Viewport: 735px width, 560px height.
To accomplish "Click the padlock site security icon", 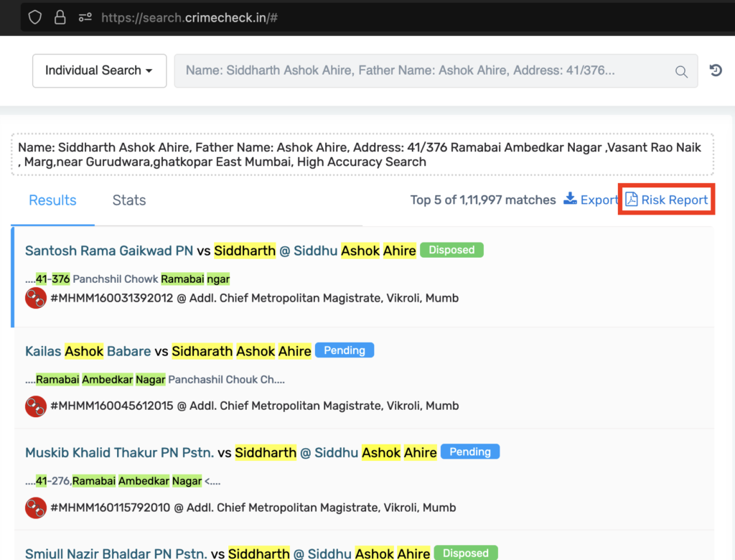I will (60, 17).
